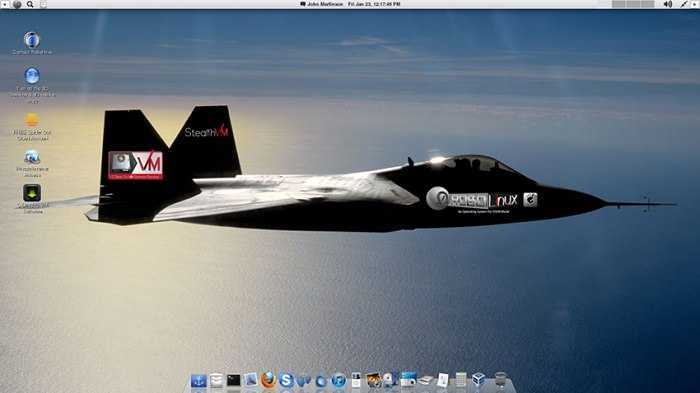Open the white stacked trays icon in dock
The width and height of the screenshot is (700, 393).
[216, 380]
